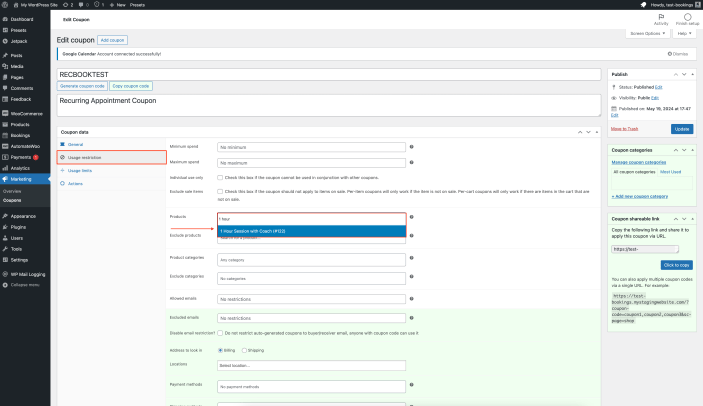This screenshot has height=406, width=703.
Task: Open the Product categories select box
Action: (311, 260)
